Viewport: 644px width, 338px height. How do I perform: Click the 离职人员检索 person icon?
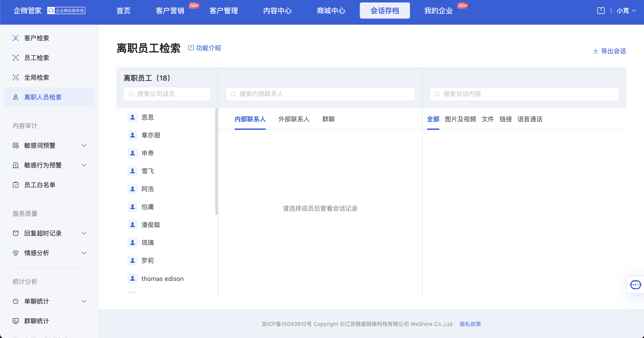pos(16,97)
